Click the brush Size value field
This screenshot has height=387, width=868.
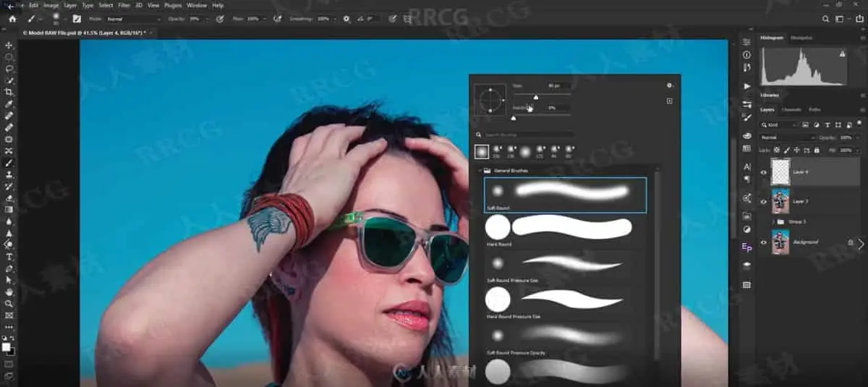[x=559, y=86]
